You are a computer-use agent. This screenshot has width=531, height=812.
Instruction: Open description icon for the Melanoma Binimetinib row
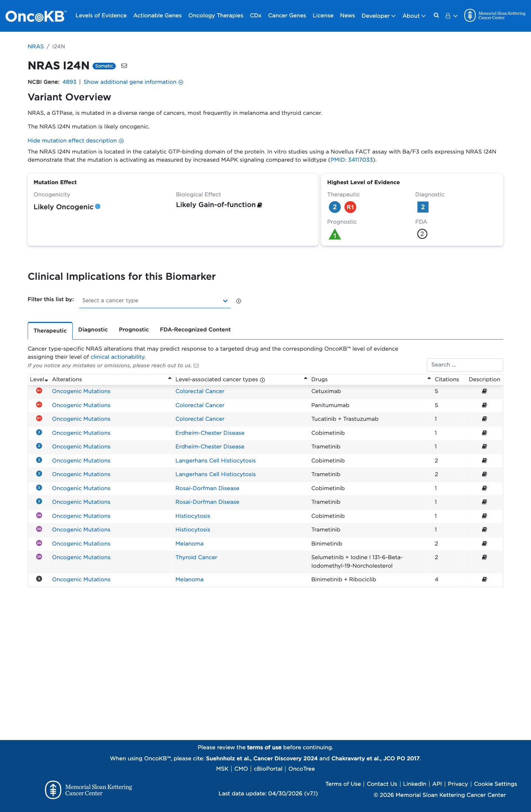485,544
